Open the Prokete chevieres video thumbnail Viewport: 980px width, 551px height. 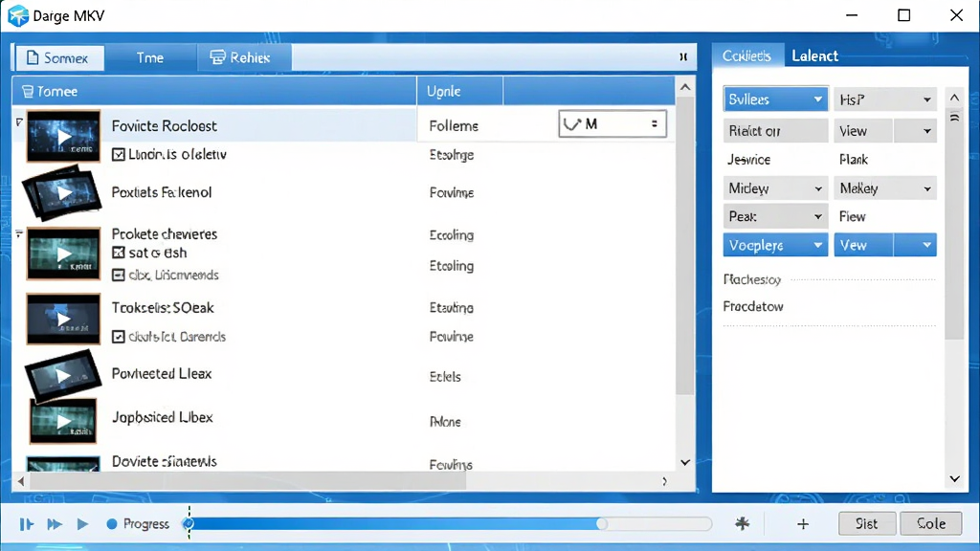(x=63, y=253)
